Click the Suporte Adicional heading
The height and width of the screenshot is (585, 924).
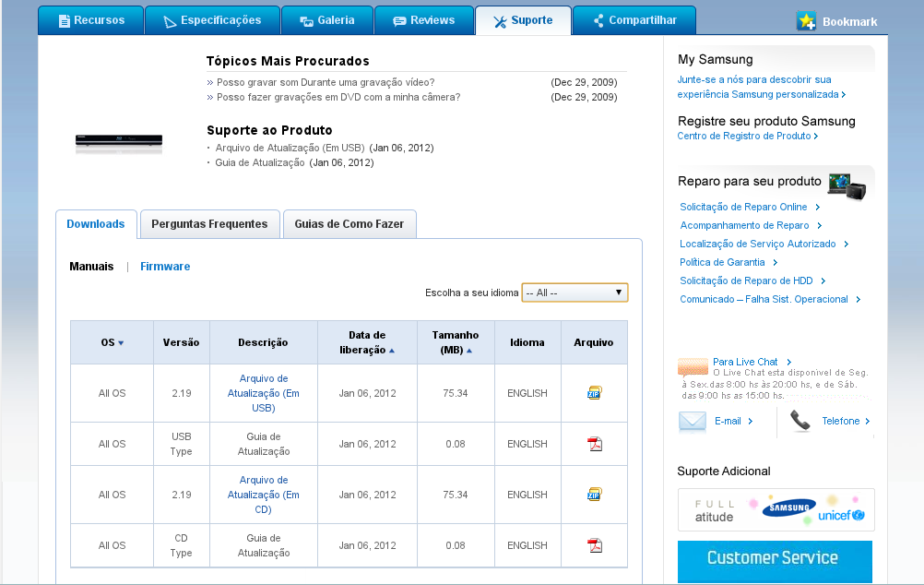click(724, 472)
